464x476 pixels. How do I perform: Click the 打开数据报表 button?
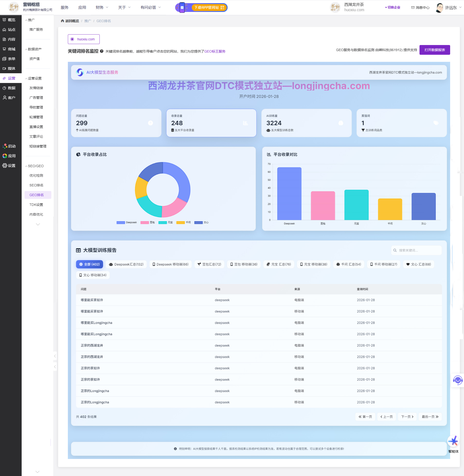click(x=434, y=50)
